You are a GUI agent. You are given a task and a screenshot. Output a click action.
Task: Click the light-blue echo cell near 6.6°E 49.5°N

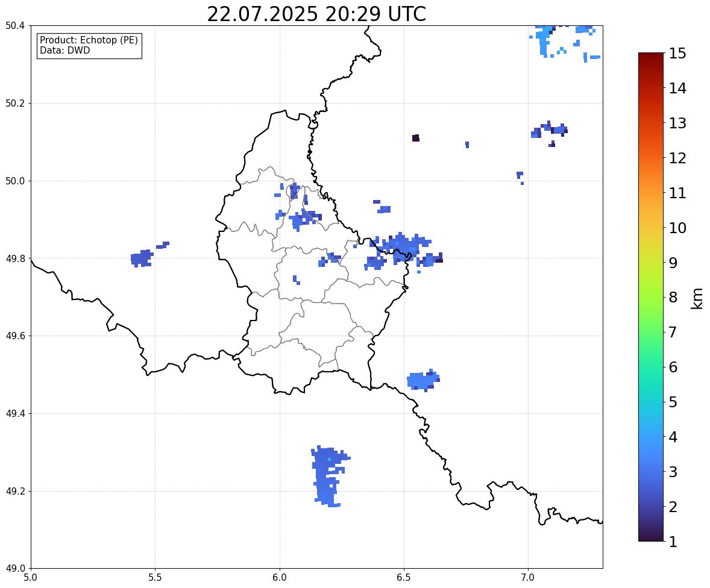click(423, 380)
